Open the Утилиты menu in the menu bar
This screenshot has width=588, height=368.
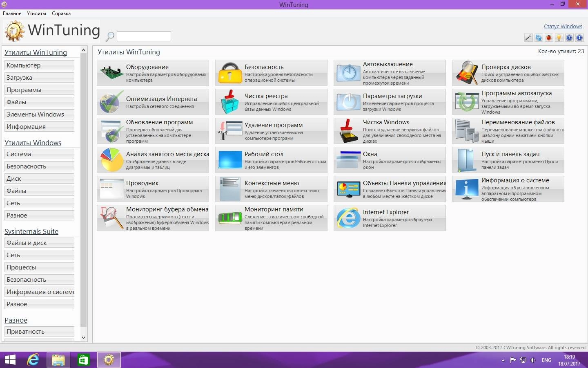point(36,13)
